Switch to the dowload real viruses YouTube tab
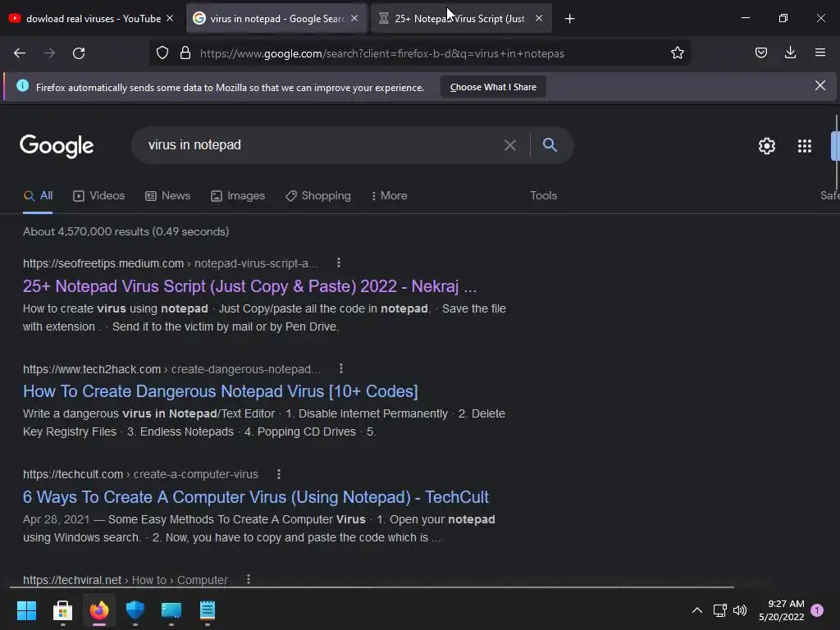Viewport: 840px width, 630px height. pos(94,18)
